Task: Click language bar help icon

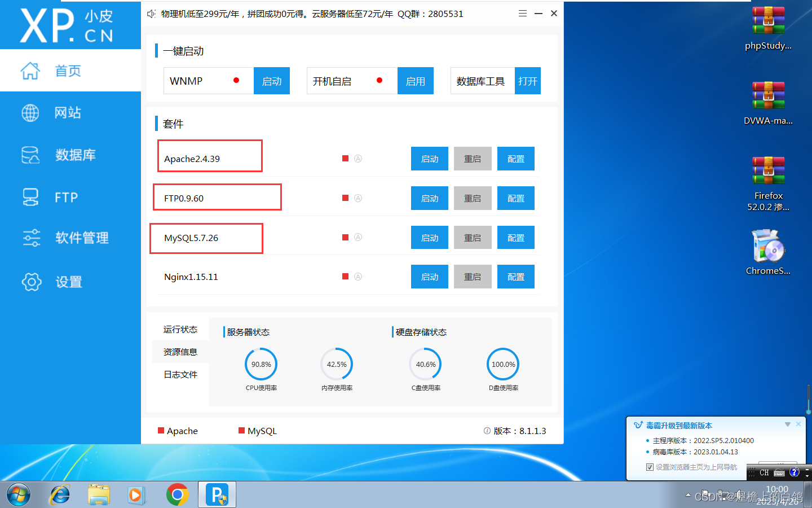Action: coord(794,472)
